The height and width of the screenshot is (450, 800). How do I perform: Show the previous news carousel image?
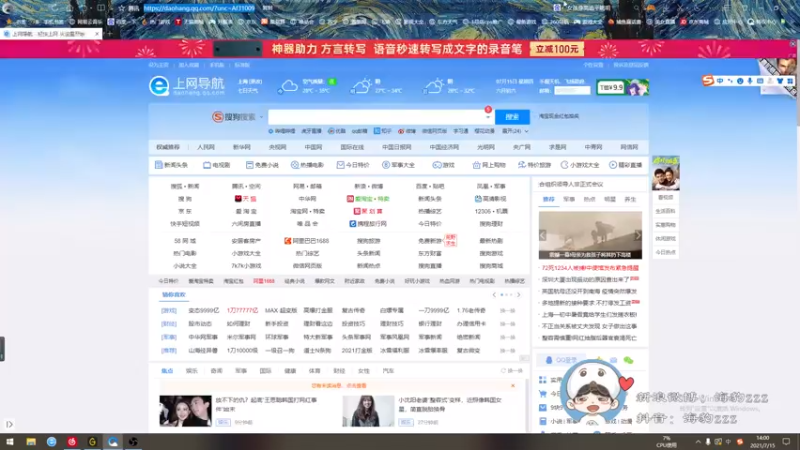(x=543, y=235)
